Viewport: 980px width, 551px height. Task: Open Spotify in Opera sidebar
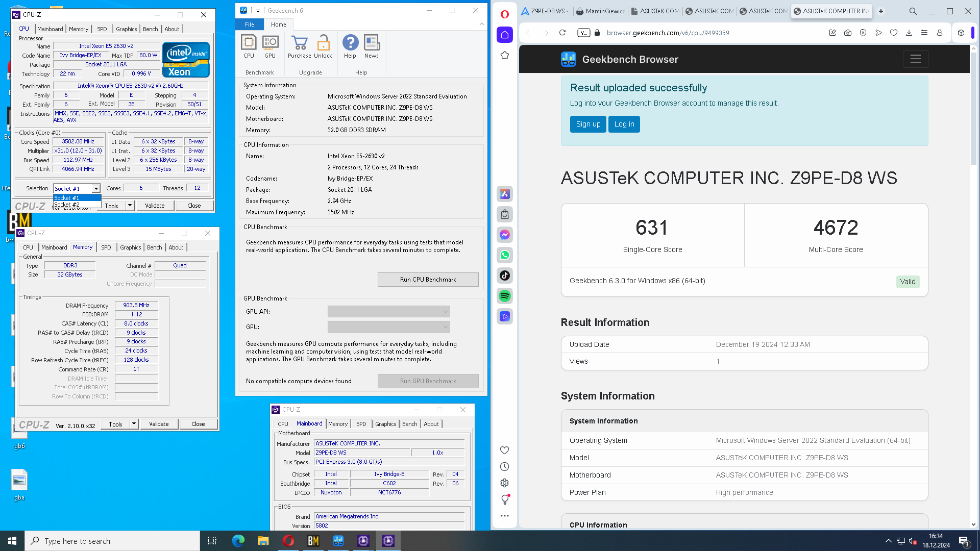505,296
